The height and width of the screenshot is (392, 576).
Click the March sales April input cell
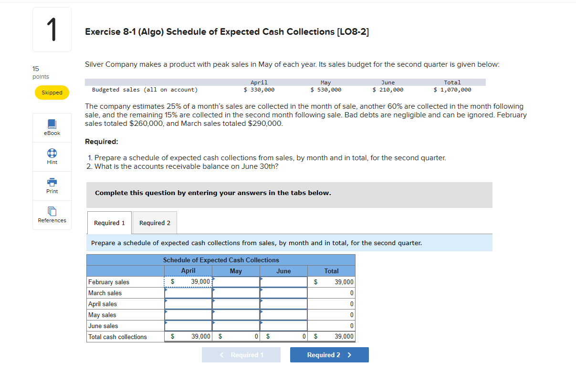[188, 293]
